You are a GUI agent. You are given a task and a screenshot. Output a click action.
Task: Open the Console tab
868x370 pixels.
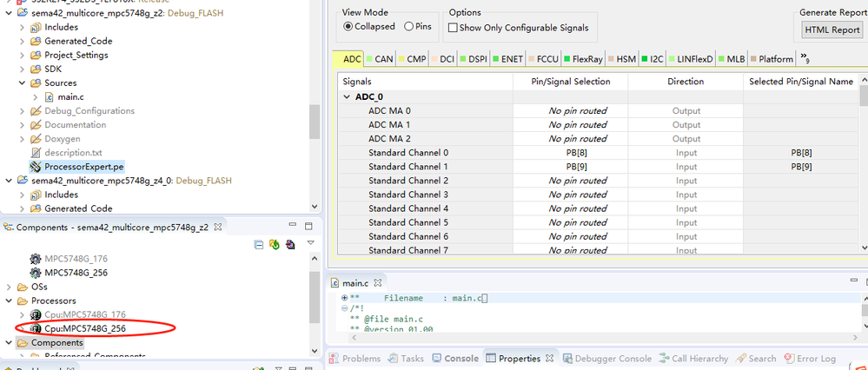(x=455, y=358)
